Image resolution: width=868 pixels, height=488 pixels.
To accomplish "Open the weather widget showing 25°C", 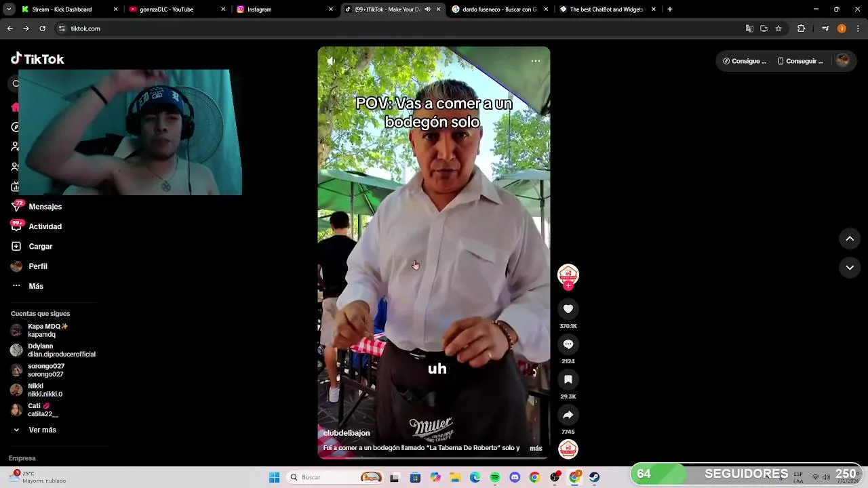I will pos(37,477).
